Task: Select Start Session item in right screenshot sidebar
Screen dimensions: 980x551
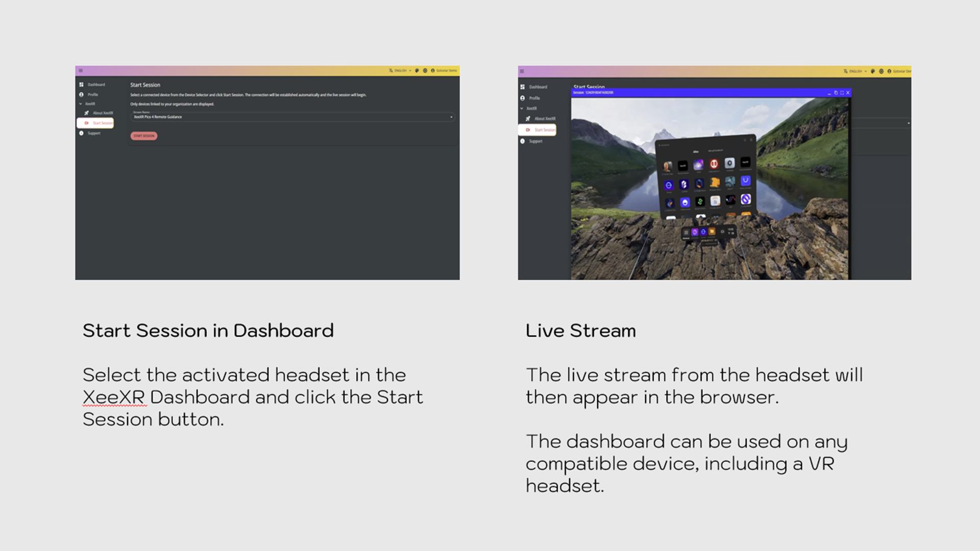Action: point(537,130)
